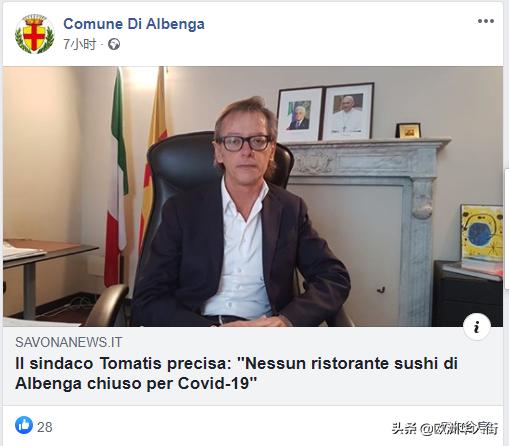Screen dimensions: 509x446
Task: Click the 头条 @欧洲华人街 watermark text
Action: click(x=445, y=428)
